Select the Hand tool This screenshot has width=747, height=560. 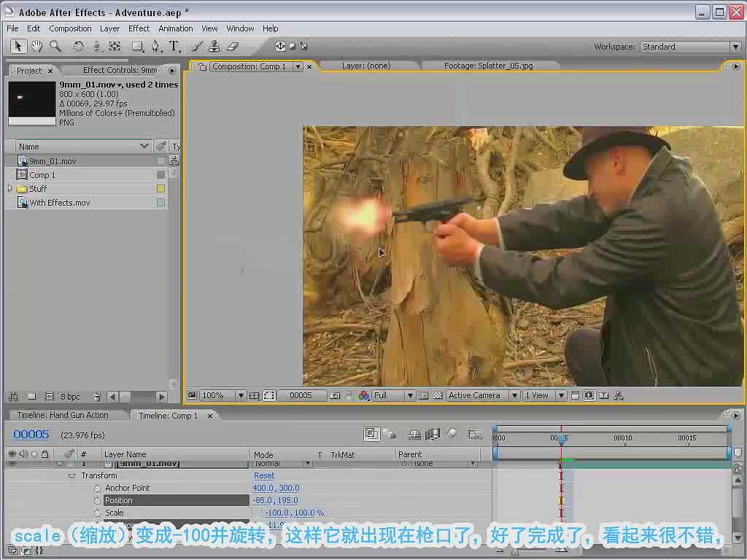36,46
